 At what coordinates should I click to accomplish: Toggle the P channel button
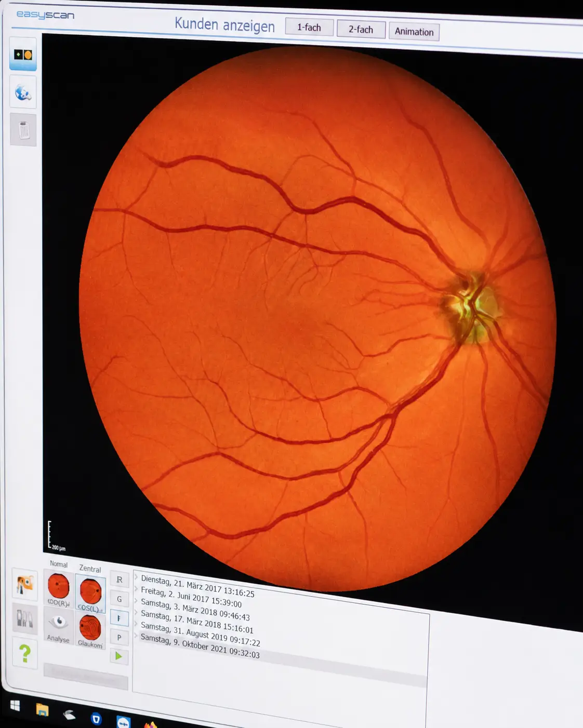pos(120,638)
